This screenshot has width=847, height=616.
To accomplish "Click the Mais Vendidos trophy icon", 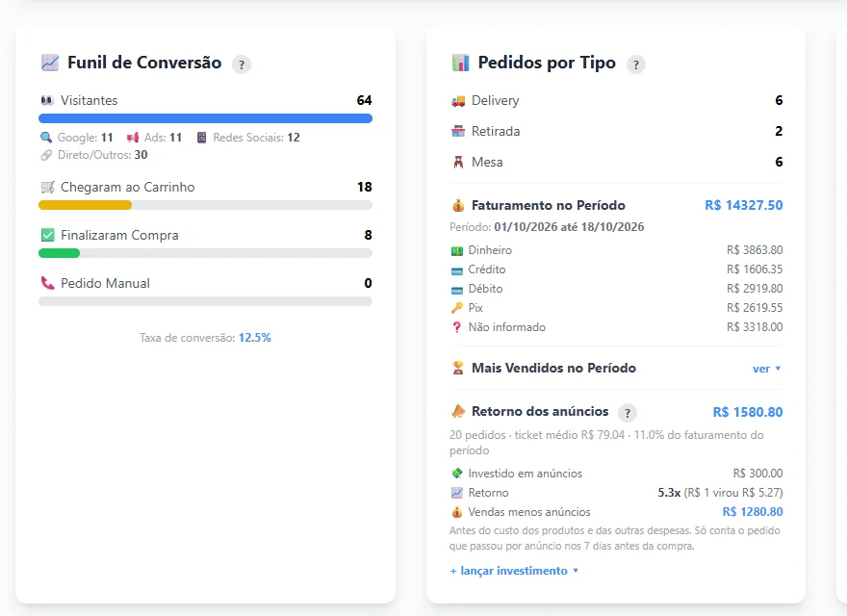I will click(458, 368).
